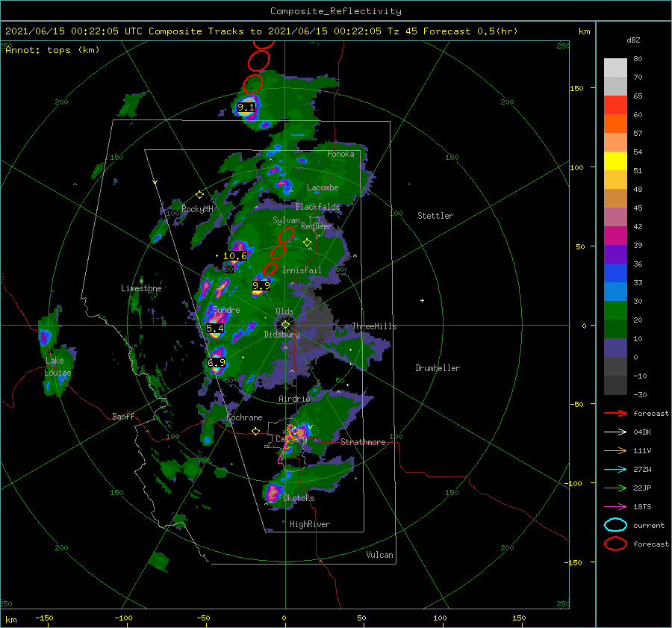Select the 5.4 km storm top label
Image resolution: width=672 pixels, height=628 pixels.
point(215,329)
